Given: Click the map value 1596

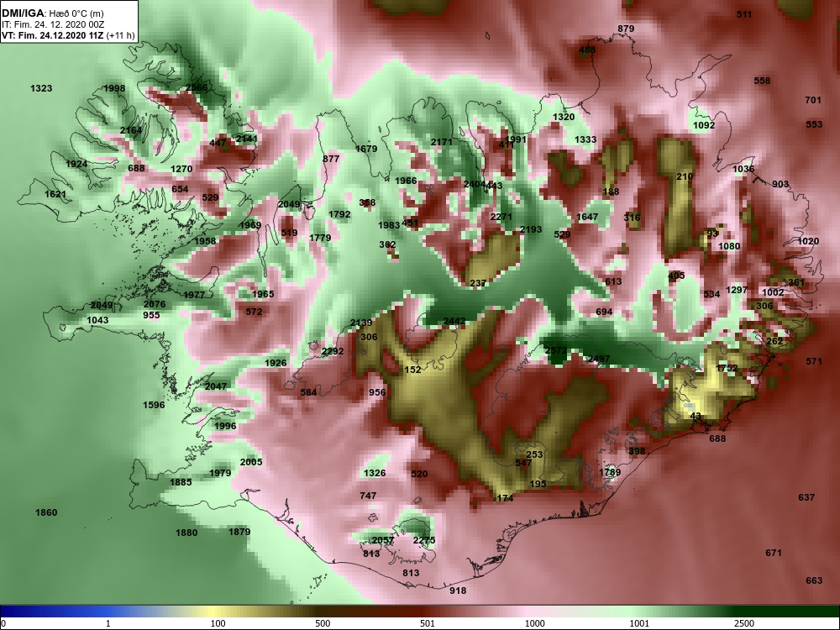Looking at the screenshot, I should pyautogui.click(x=154, y=405).
